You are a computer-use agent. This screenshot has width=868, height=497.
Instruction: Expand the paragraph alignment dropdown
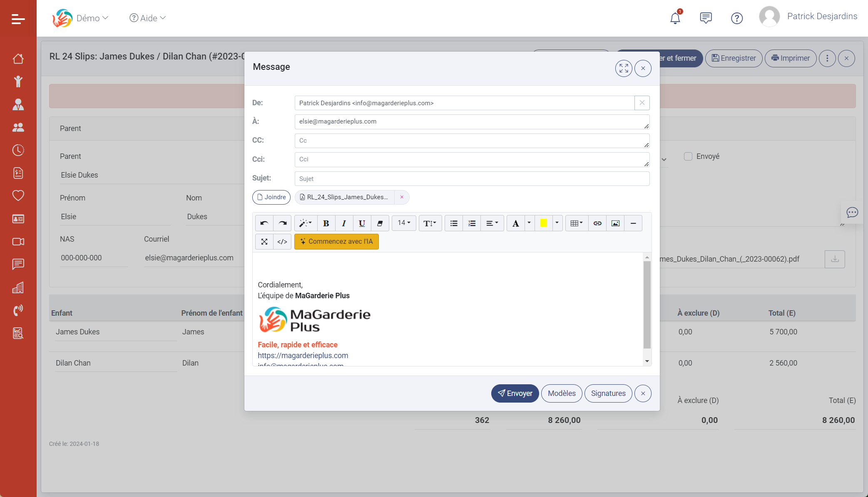[x=492, y=223]
